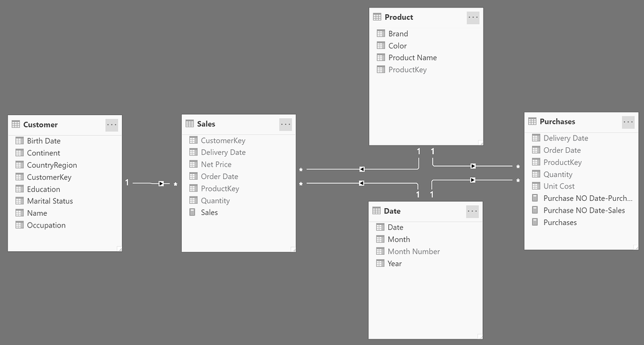Select the Brand column in Product

(x=398, y=34)
